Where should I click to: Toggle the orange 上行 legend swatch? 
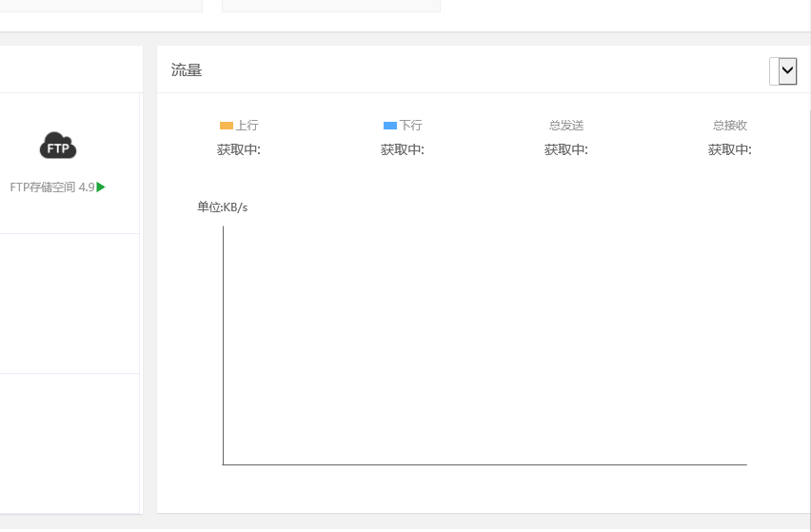(227, 126)
